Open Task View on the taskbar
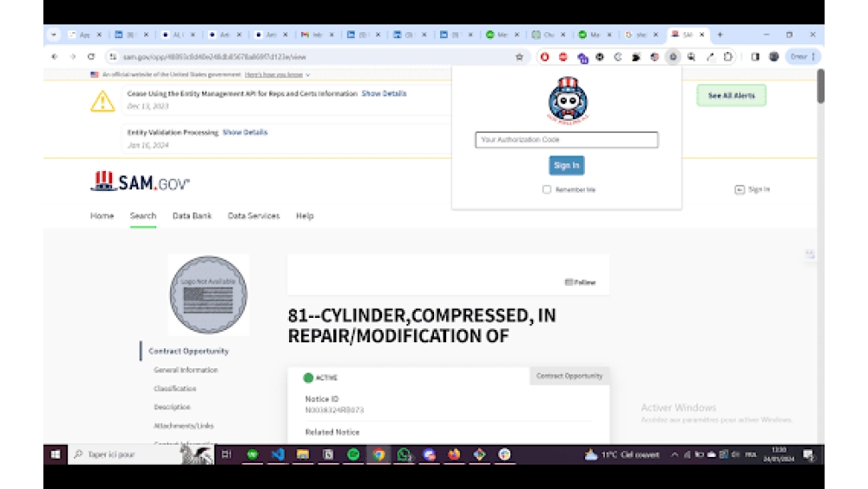 tap(227, 454)
